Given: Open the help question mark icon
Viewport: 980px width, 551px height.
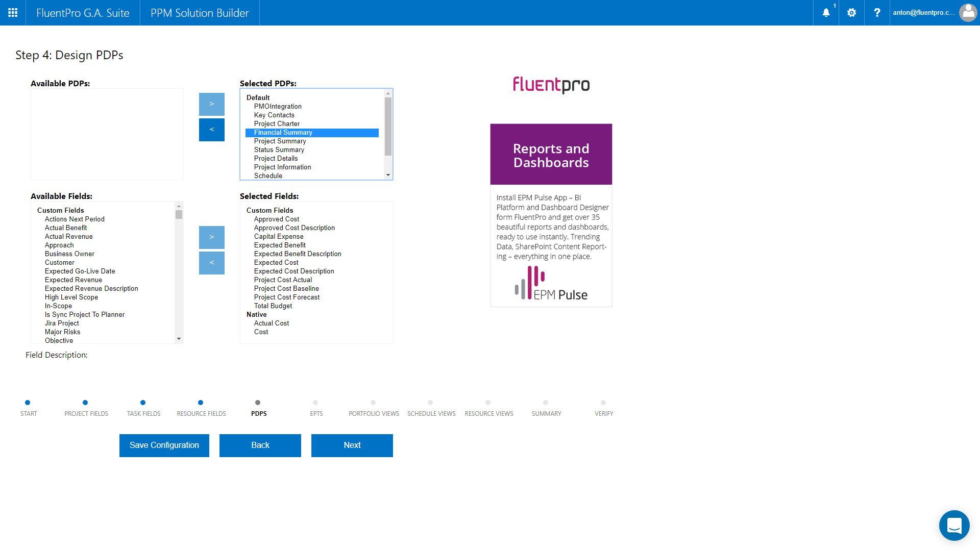Looking at the screenshot, I should 877,13.
